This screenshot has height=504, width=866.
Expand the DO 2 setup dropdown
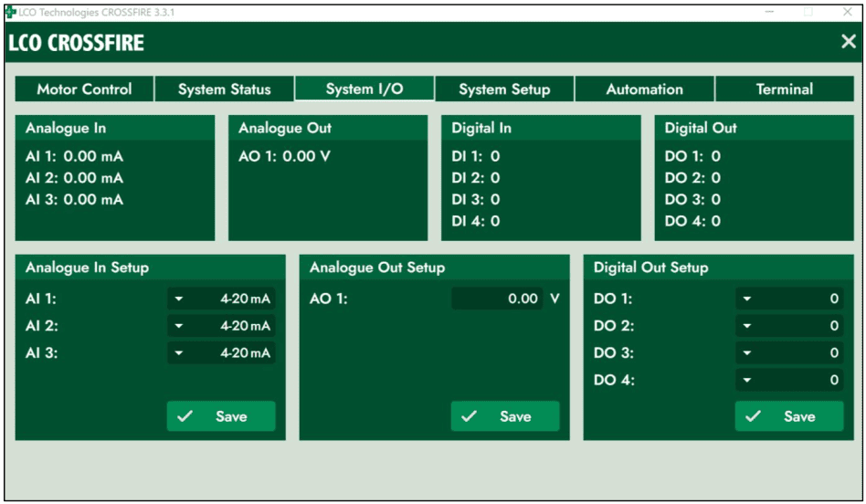point(789,326)
